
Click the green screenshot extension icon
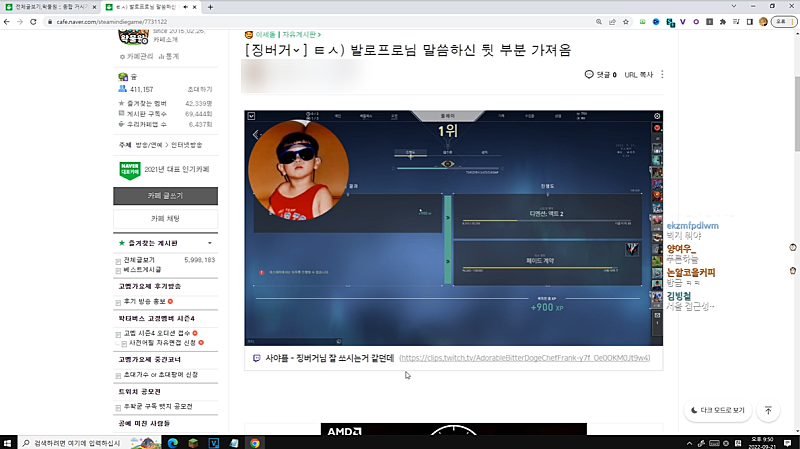click(x=642, y=22)
